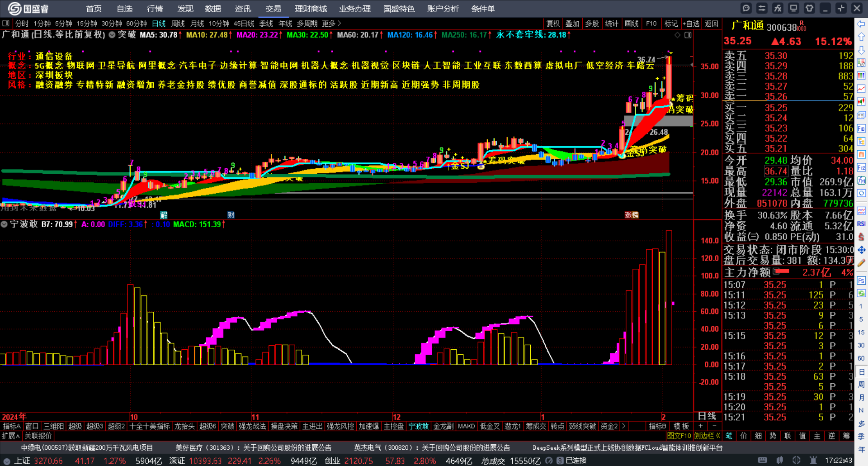
Task: Click the F5 icon in right sidebar
Action: pos(861,281)
